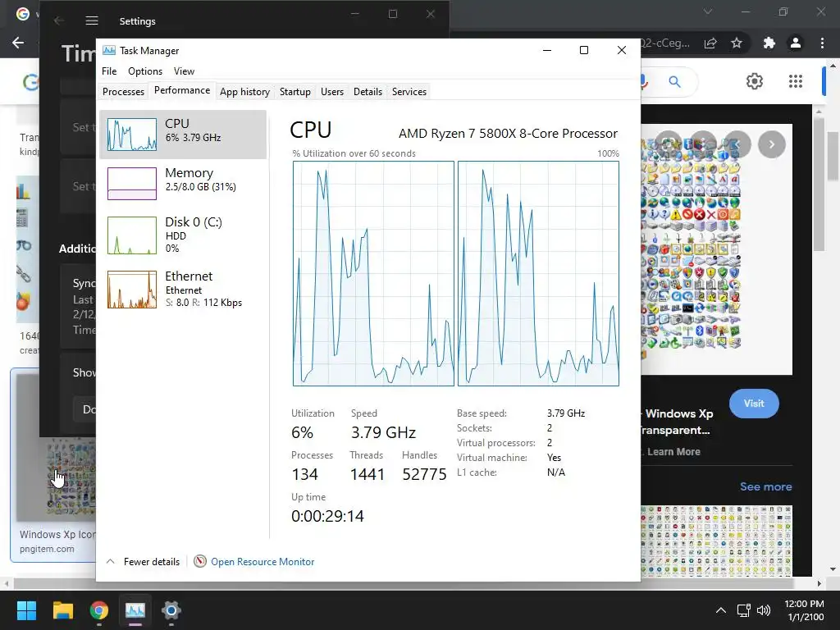Select the Memory mini graph thumbnail

pos(132,183)
